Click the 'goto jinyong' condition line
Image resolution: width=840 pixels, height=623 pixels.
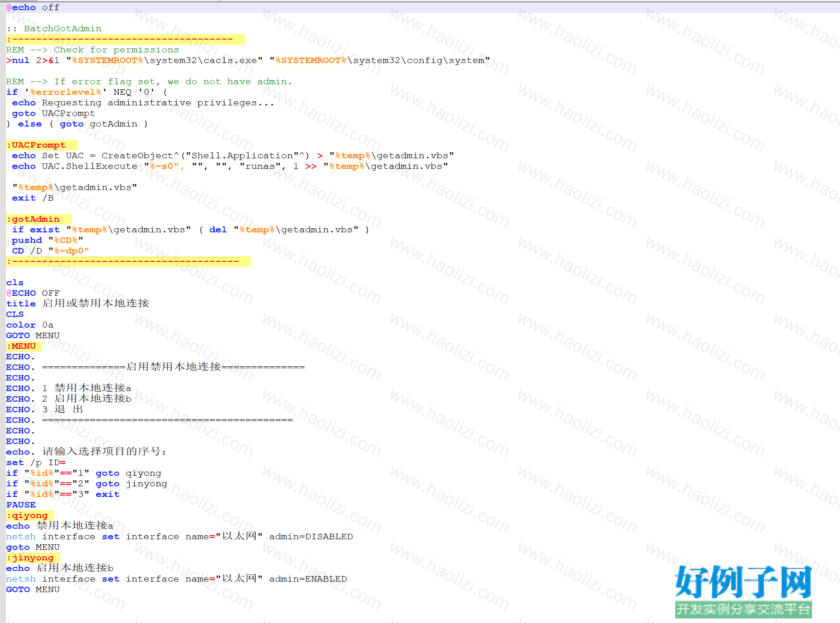pos(86,484)
